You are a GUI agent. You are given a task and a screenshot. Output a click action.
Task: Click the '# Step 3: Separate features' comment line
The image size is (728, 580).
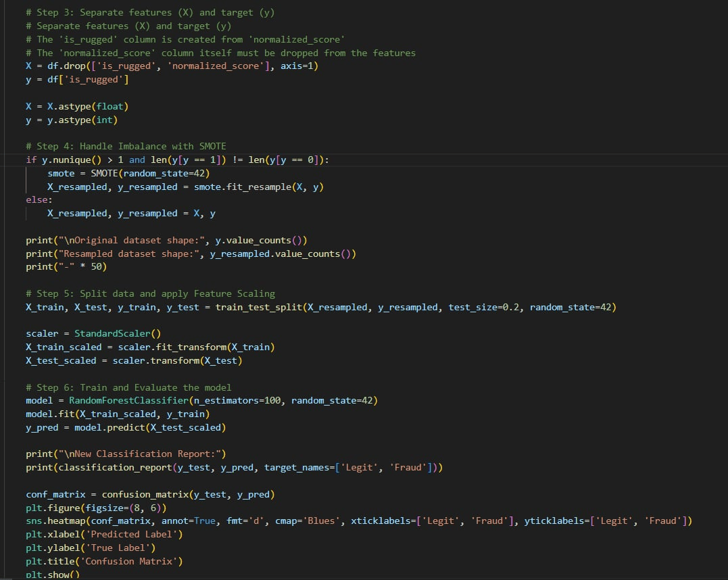click(x=150, y=13)
